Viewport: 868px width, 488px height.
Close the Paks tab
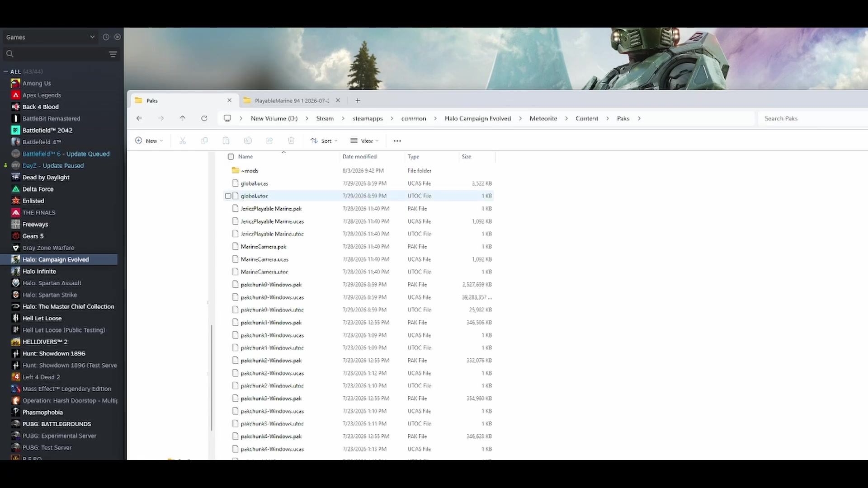pyautogui.click(x=229, y=100)
